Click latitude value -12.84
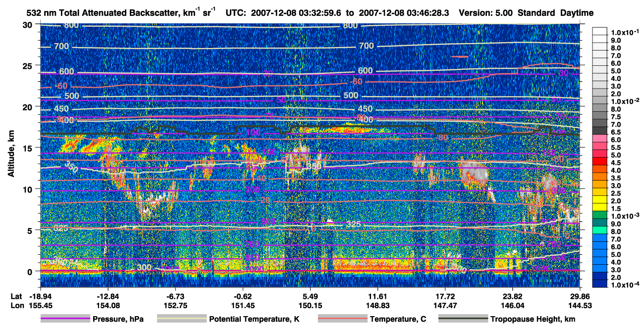The width and height of the screenshot is (644, 330). pyautogui.click(x=107, y=296)
